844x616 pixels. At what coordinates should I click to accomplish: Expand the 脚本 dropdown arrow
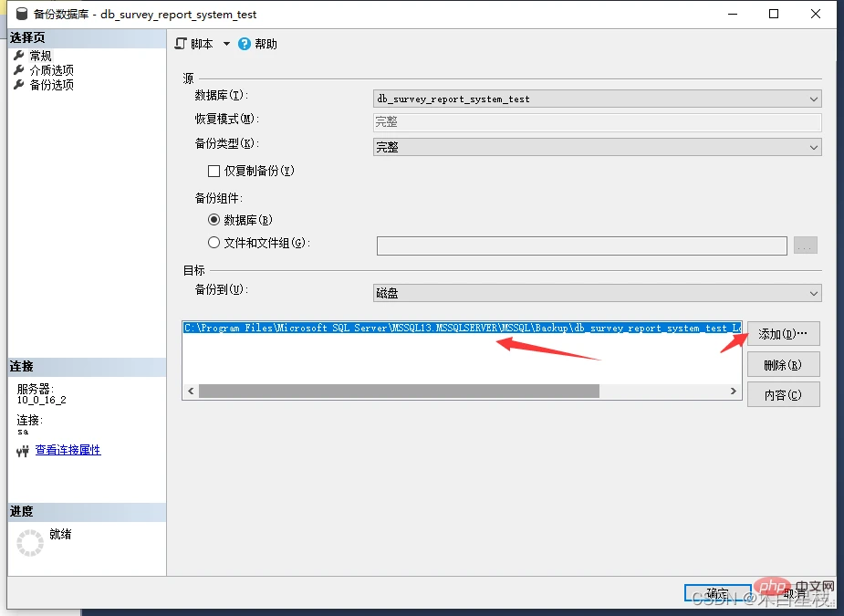click(x=226, y=44)
